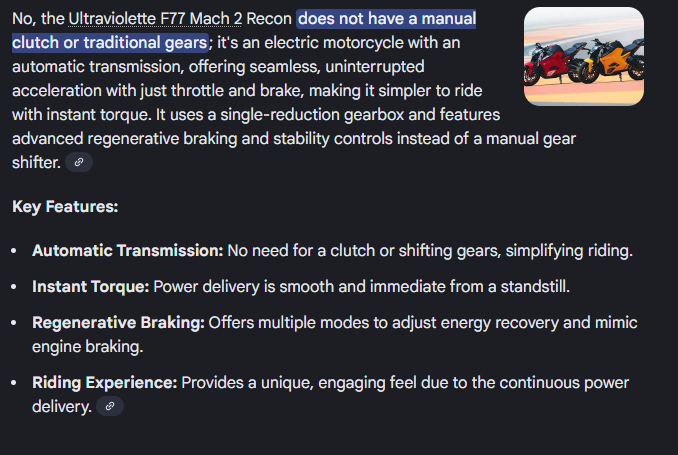678x455 pixels.
Task: Click the "Riding Experience:" bold label
Action: click(104, 382)
